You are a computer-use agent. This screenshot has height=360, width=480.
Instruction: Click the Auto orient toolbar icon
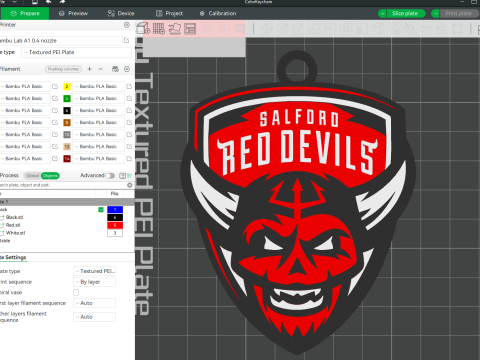point(175,29)
